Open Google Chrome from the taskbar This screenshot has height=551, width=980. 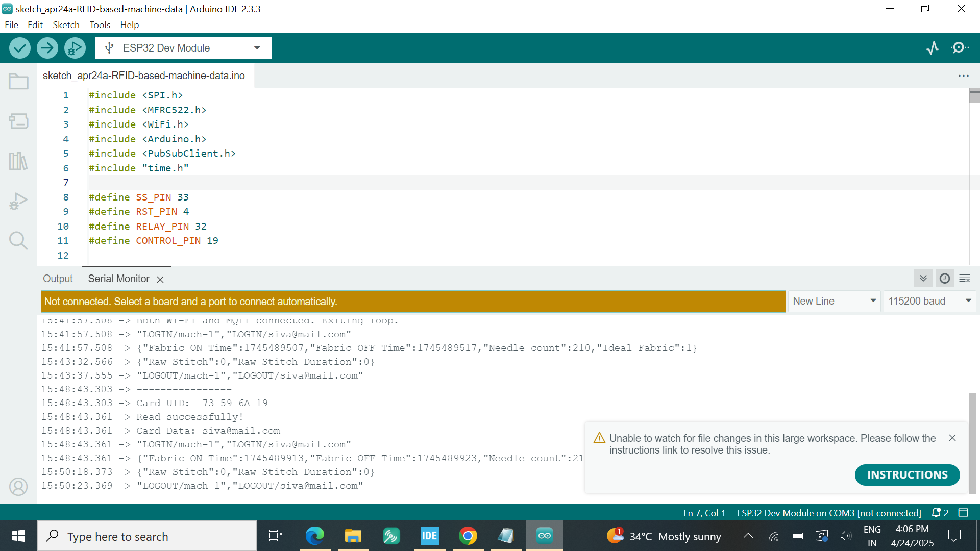click(x=468, y=536)
